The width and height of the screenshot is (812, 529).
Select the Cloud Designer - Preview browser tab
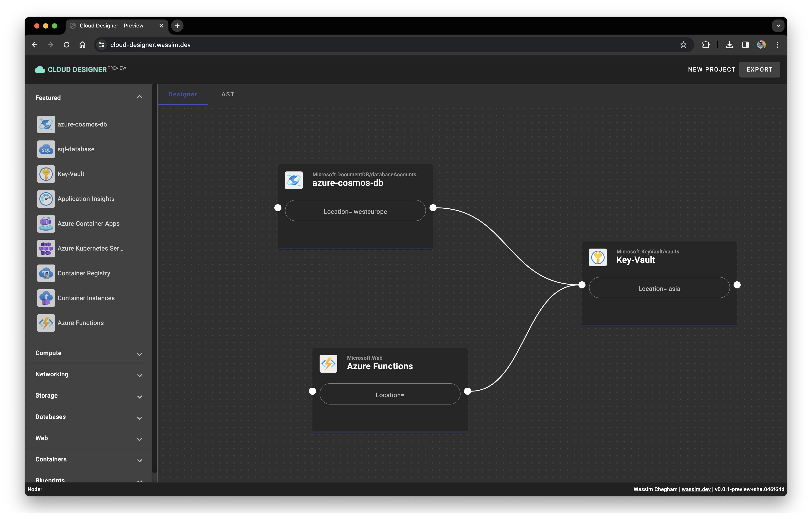point(111,25)
